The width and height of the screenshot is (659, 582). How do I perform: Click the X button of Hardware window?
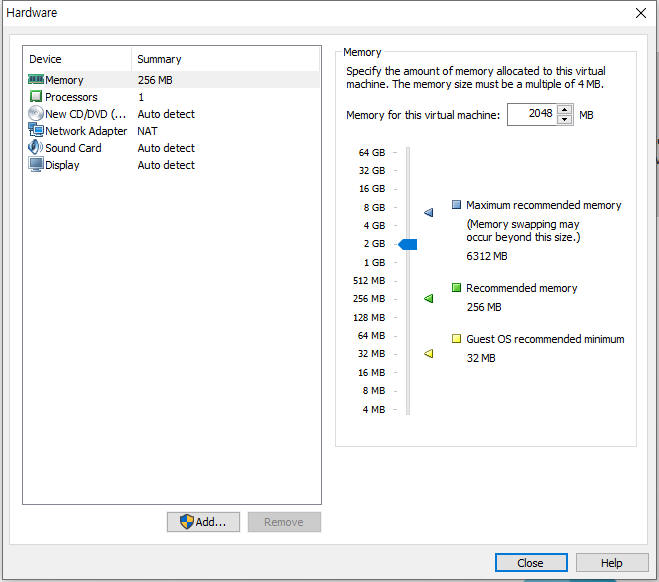pyautogui.click(x=641, y=13)
